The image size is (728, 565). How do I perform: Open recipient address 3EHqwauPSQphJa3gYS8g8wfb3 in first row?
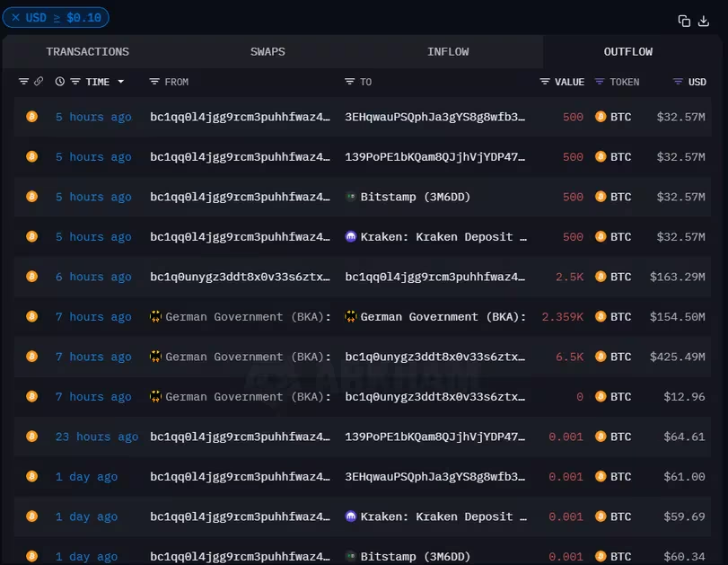point(435,117)
